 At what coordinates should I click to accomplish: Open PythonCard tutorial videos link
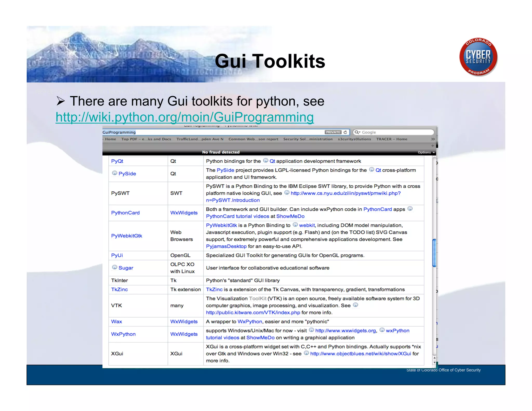(237, 216)
